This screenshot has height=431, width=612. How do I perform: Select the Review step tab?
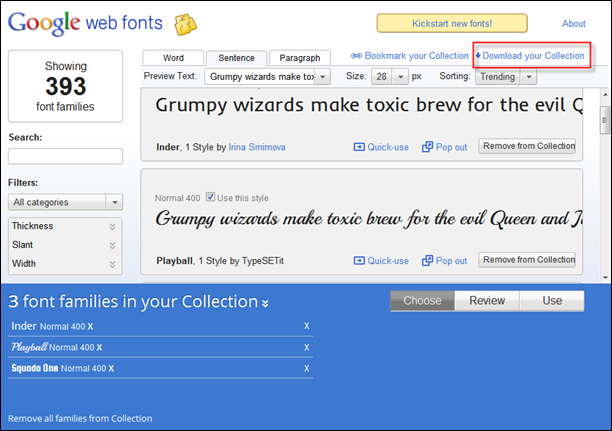[487, 301]
